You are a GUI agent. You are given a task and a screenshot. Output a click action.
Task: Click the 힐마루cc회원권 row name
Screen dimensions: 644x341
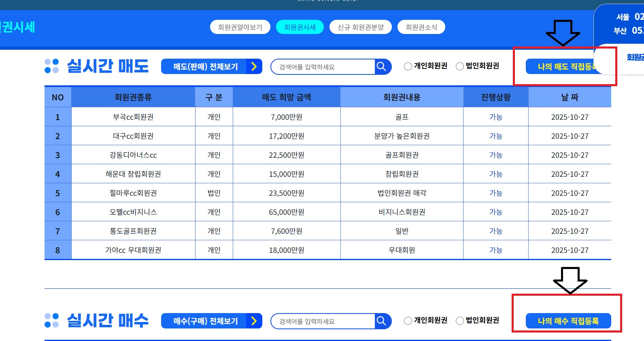(x=133, y=193)
